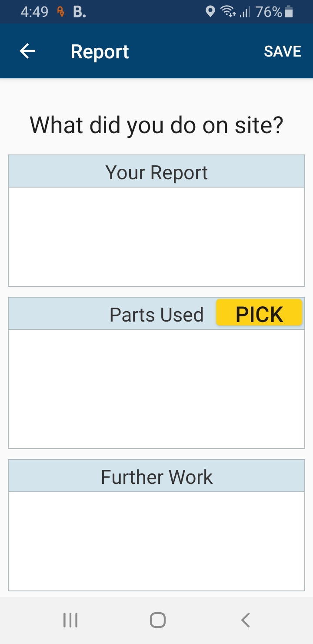The height and width of the screenshot is (644, 313).
Task: Tap the location pin status icon
Action: coord(210,12)
